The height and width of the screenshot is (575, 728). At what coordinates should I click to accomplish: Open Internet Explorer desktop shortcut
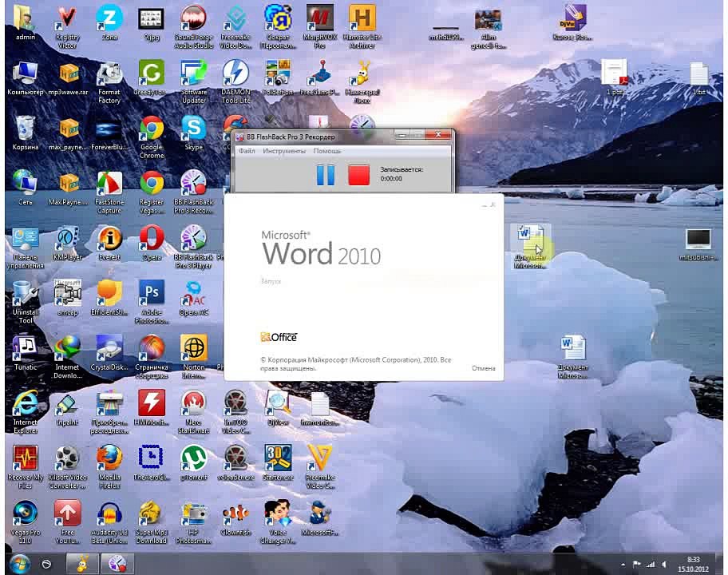[x=25, y=412]
